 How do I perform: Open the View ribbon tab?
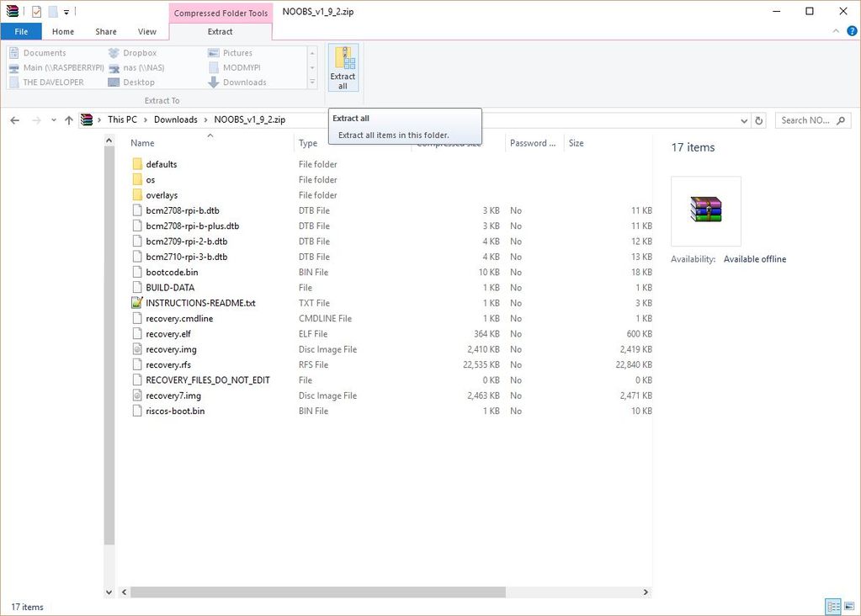point(146,31)
